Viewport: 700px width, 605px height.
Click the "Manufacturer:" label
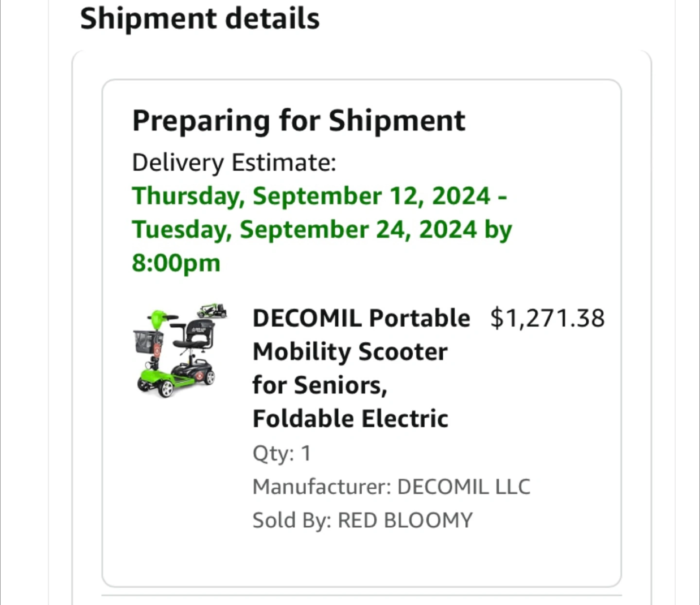[x=322, y=486]
